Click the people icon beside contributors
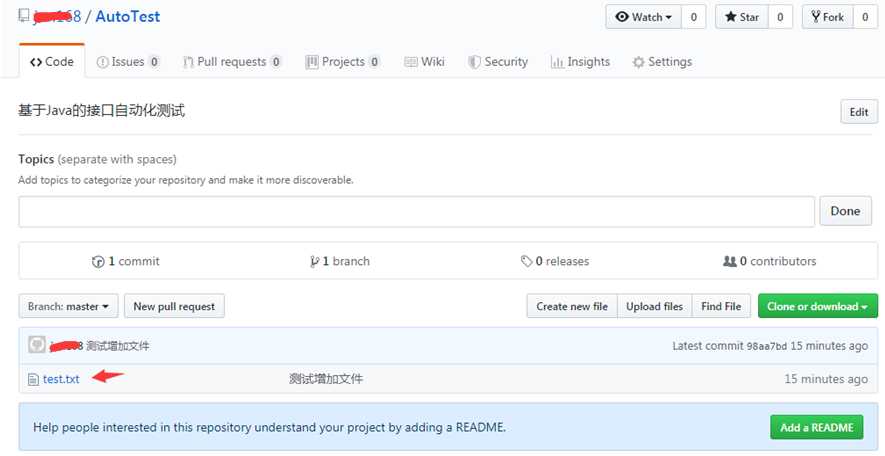The width and height of the screenshot is (885, 456). coord(730,261)
